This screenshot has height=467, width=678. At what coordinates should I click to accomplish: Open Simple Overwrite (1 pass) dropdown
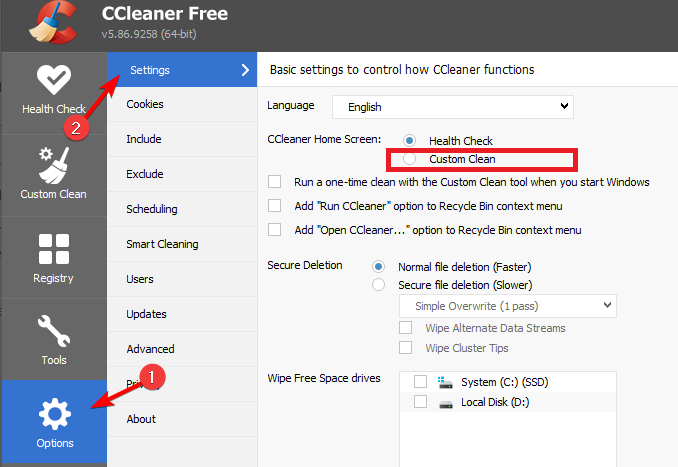click(x=508, y=306)
